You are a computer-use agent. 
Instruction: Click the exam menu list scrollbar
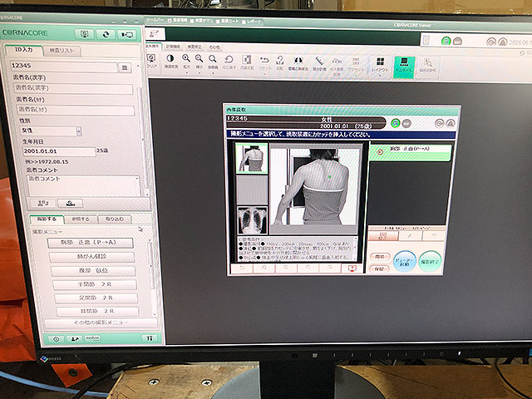(x=151, y=268)
